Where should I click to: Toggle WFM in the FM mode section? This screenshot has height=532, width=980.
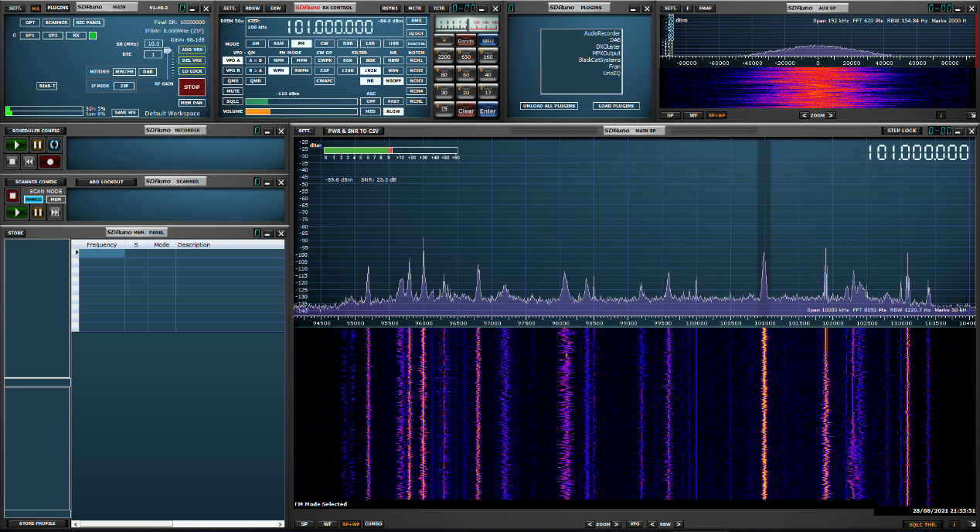(x=278, y=70)
